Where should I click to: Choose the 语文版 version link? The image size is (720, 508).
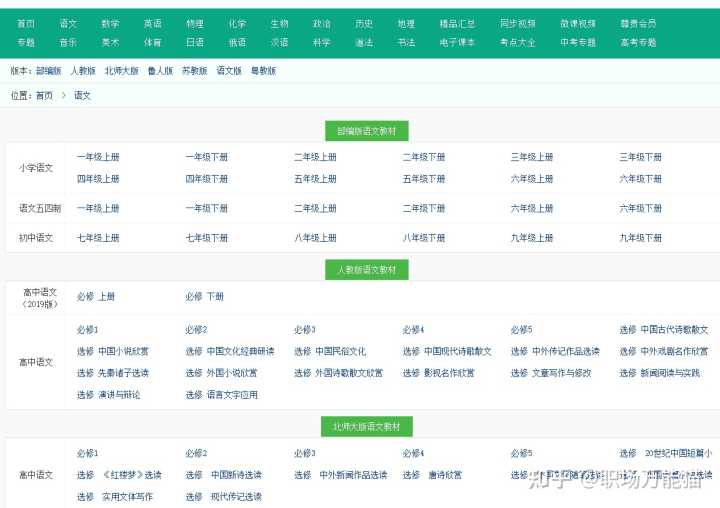pyautogui.click(x=229, y=71)
